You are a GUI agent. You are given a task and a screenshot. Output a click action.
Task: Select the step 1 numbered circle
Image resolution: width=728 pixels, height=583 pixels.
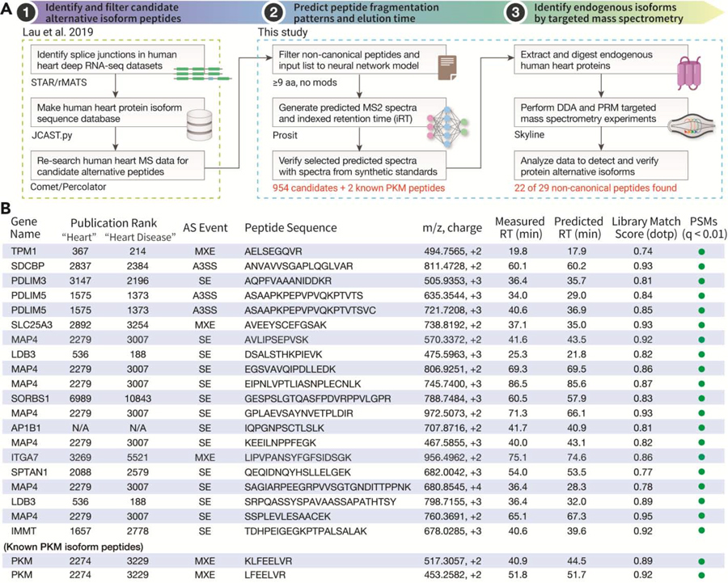point(17,13)
